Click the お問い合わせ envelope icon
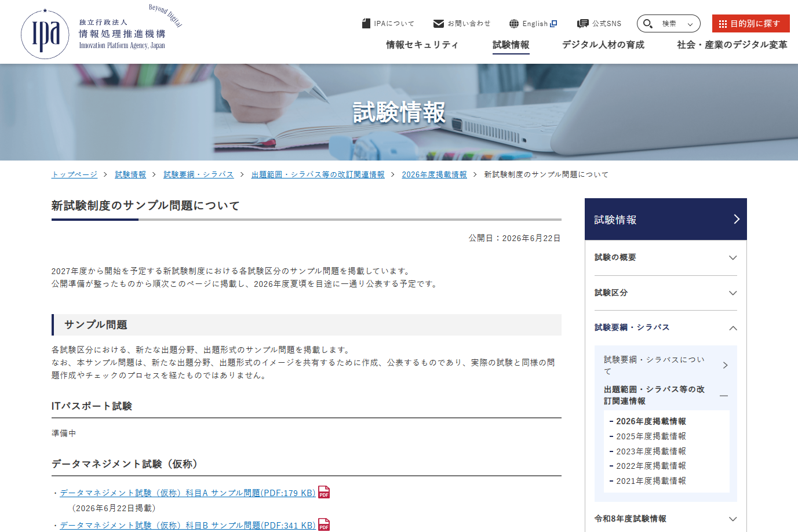This screenshot has height=532, width=798. click(439, 23)
